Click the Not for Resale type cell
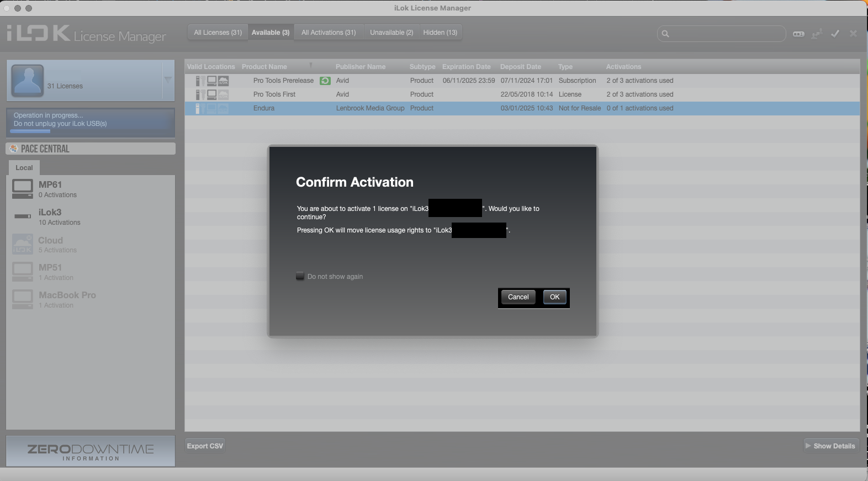Screen dimensions: 868x481 tap(580, 108)
